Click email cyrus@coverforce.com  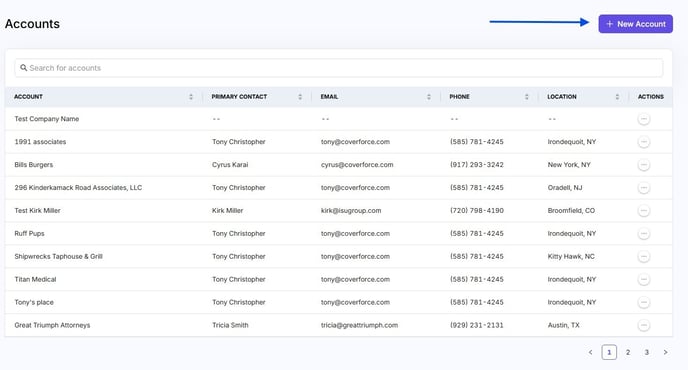pos(357,165)
